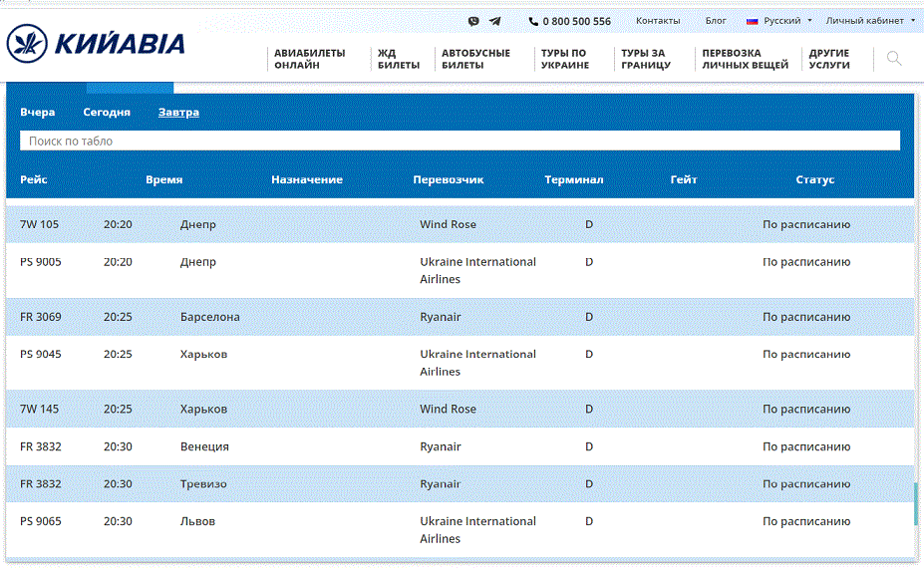The height and width of the screenshot is (577, 924).
Task: Click the Russian flag icon
Action: click(x=753, y=21)
